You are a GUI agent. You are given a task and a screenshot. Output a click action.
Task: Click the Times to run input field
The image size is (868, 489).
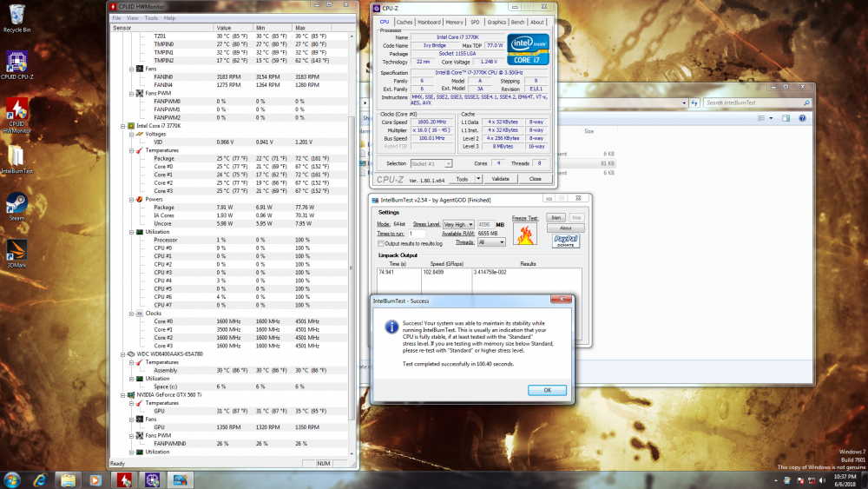point(417,233)
